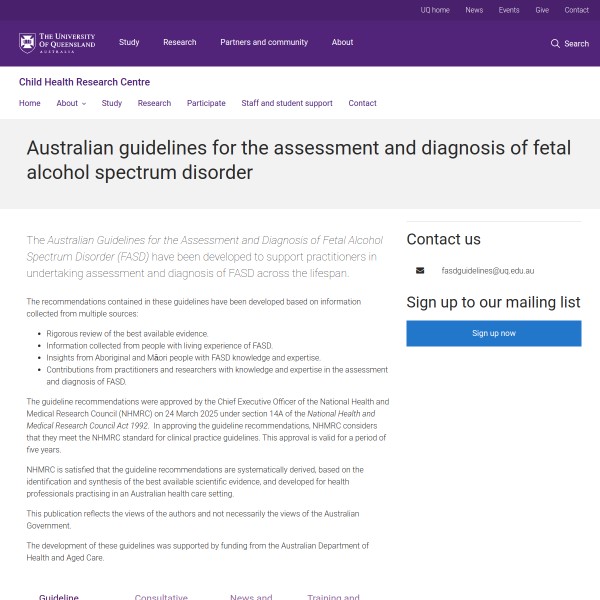The width and height of the screenshot is (600, 600).
Task: Click the Give link
Action: tap(542, 10)
